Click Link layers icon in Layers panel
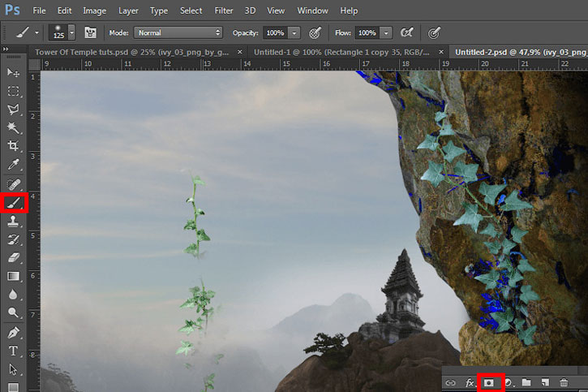Screen dimensions: 588x392 pos(450,382)
